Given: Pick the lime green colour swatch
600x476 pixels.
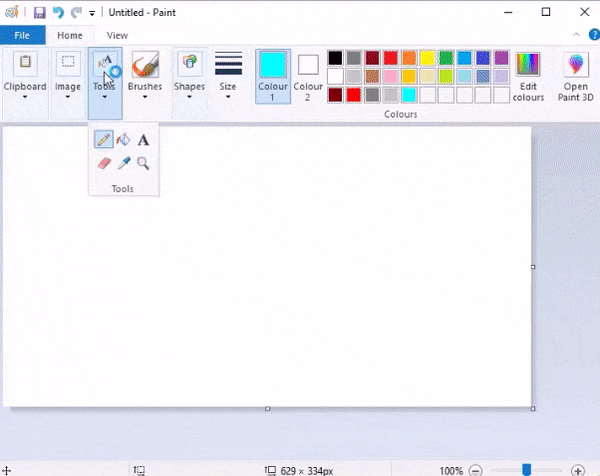Looking at the screenshot, I should [x=446, y=77].
